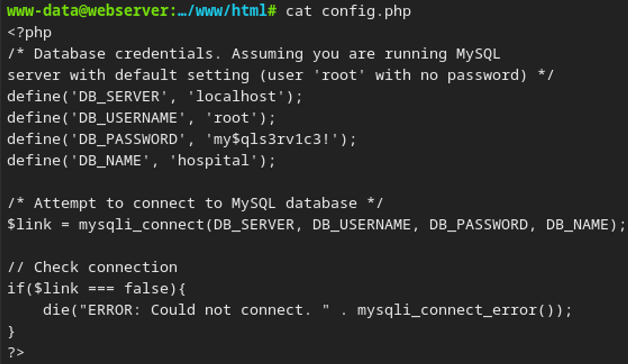Click the mysqli_connect function call

click(141, 225)
